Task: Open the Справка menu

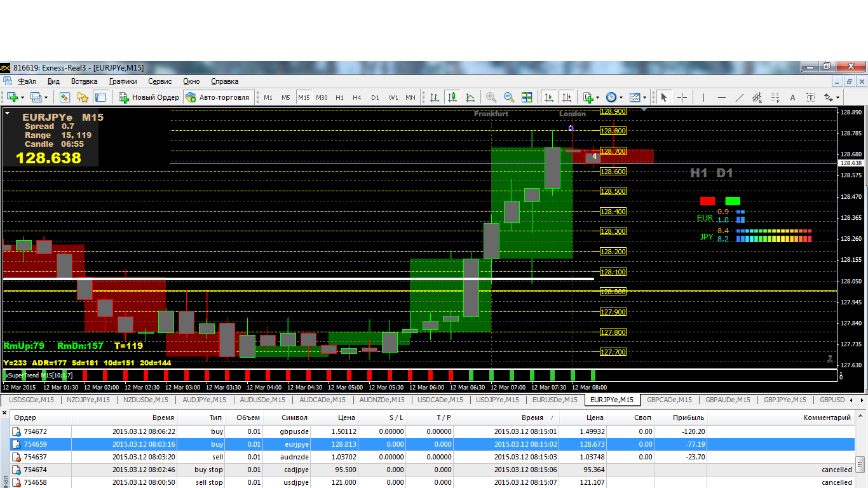Action: [x=224, y=81]
